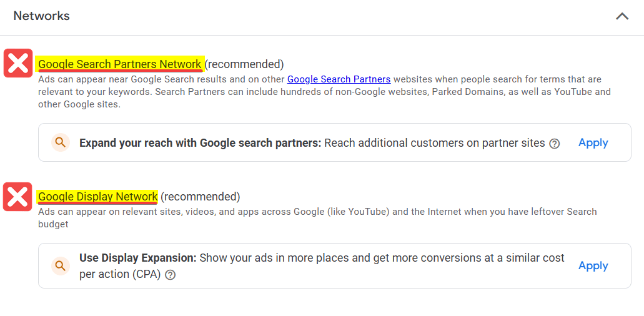Toggle the Google Search Partners Network checkbox
This screenshot has height=316, width=644.
coord(18,63)
